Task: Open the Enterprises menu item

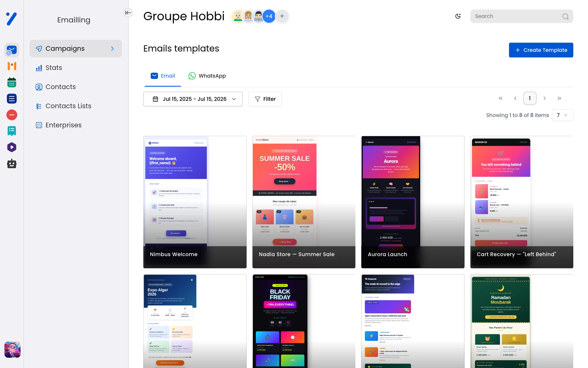Action: point(76,125)
